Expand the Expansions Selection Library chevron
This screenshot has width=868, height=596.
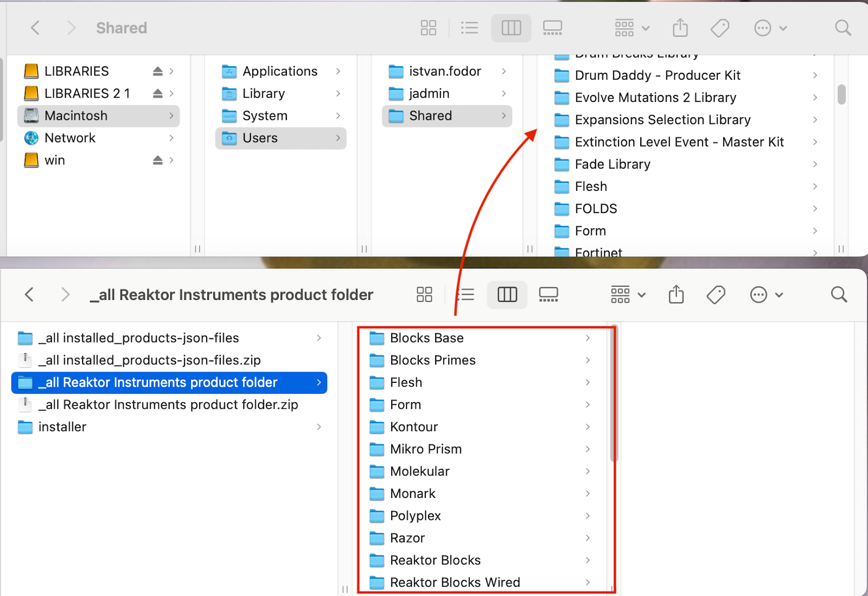pos(815,120)
